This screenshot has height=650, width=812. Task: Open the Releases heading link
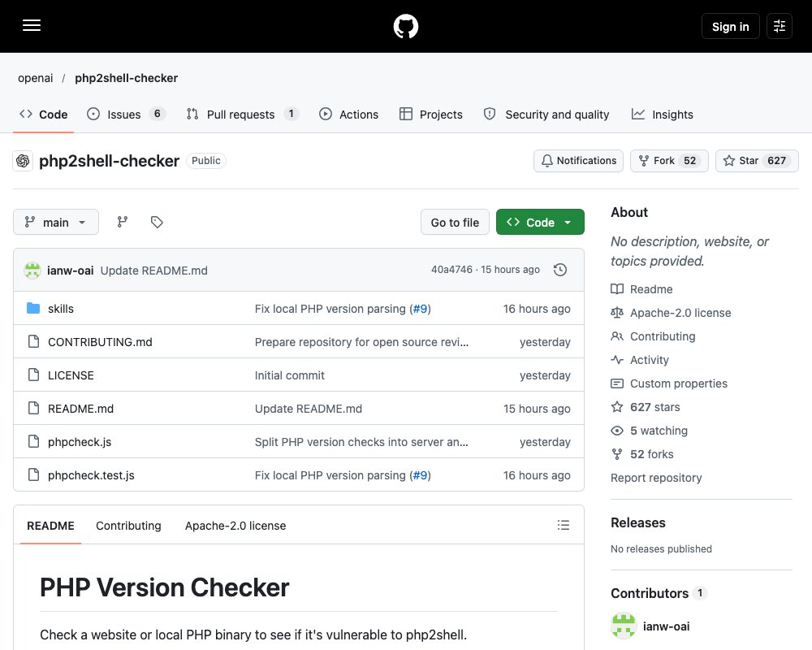[638, 522]
